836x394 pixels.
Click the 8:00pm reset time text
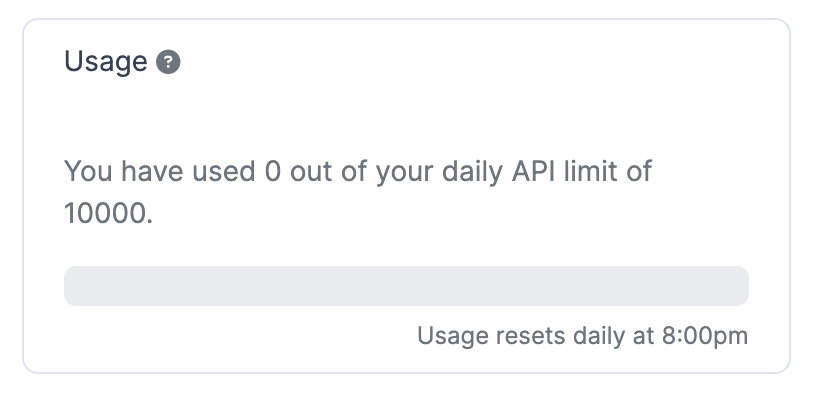[705, 336]
